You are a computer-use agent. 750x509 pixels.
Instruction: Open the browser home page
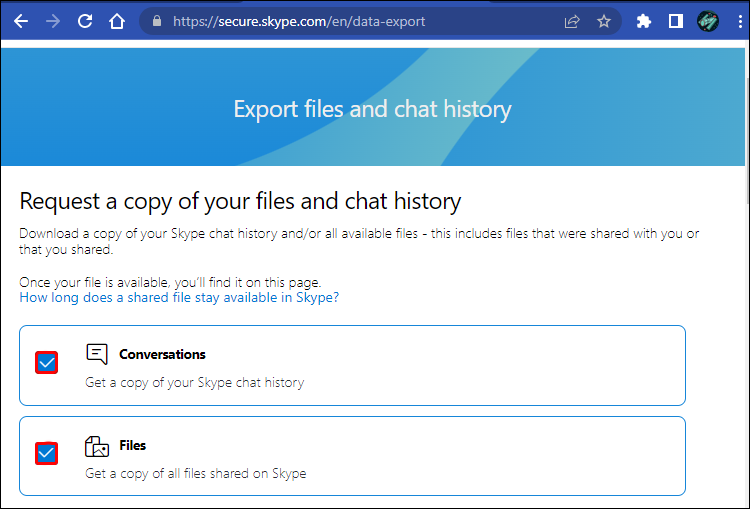coord(117,21)
